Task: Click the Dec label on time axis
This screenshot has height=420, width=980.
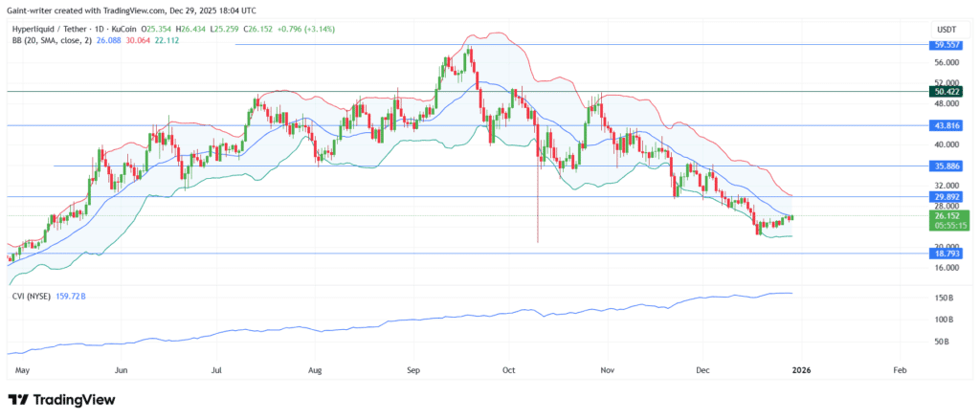Action: pyautogui.click(x=702, y=370)
